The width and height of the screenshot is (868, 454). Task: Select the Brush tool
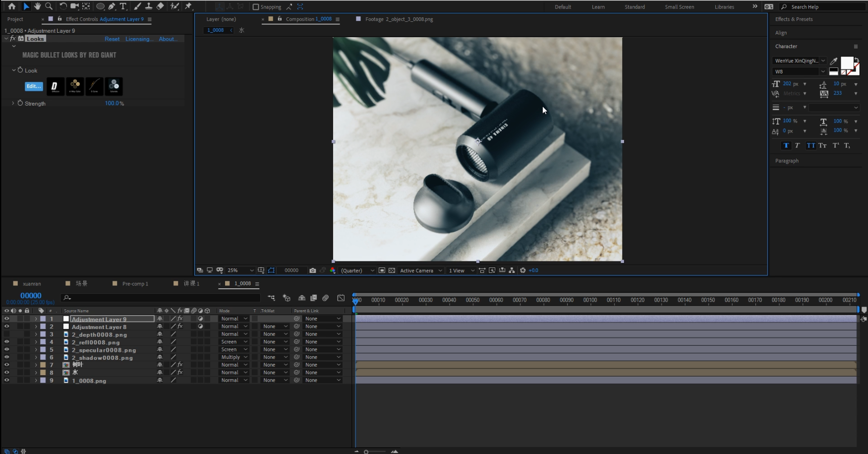tap(137, 6)
